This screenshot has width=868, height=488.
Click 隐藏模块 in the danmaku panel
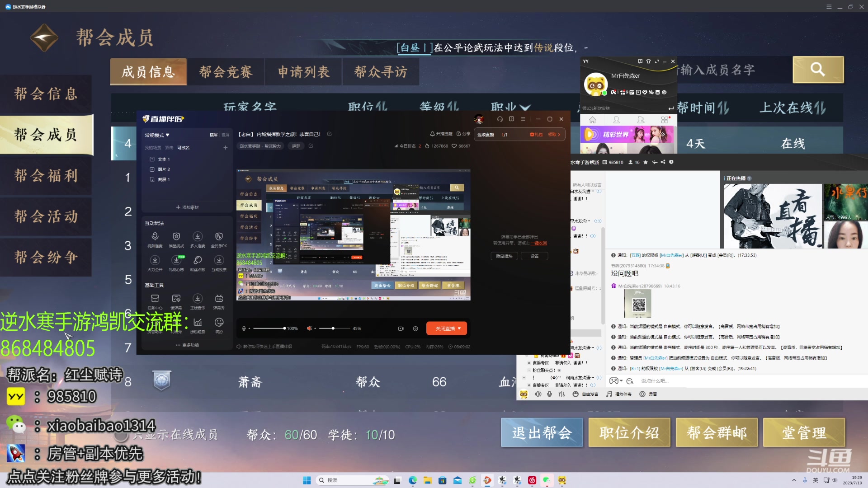click(504, 256)
